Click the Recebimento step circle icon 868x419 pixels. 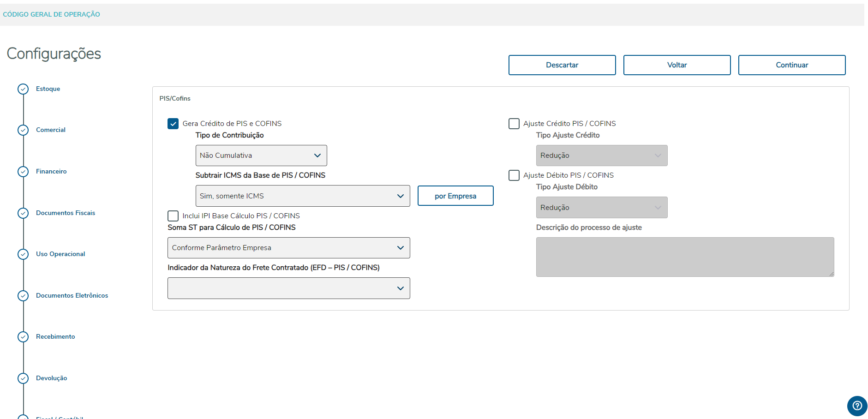point(23,337)
